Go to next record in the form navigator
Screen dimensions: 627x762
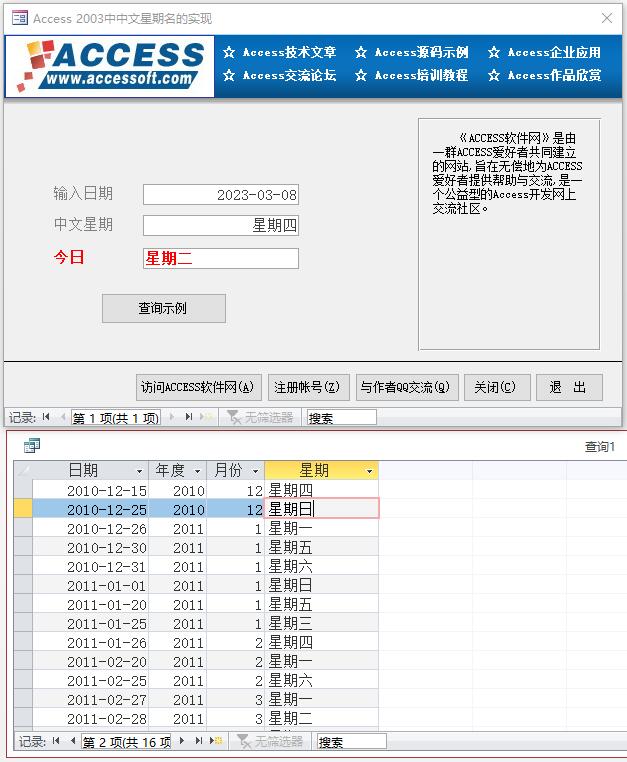click(x=172, y=417)
